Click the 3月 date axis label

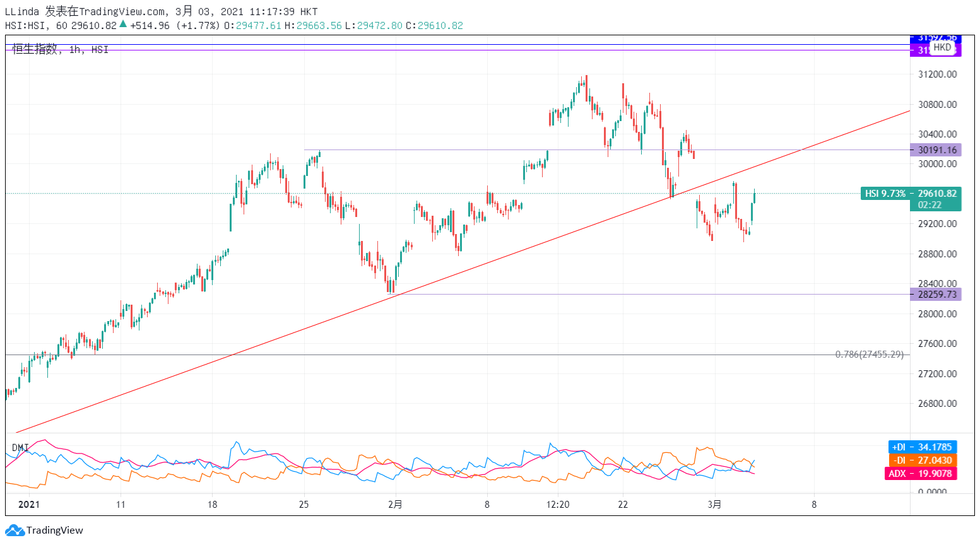(714, 505)
